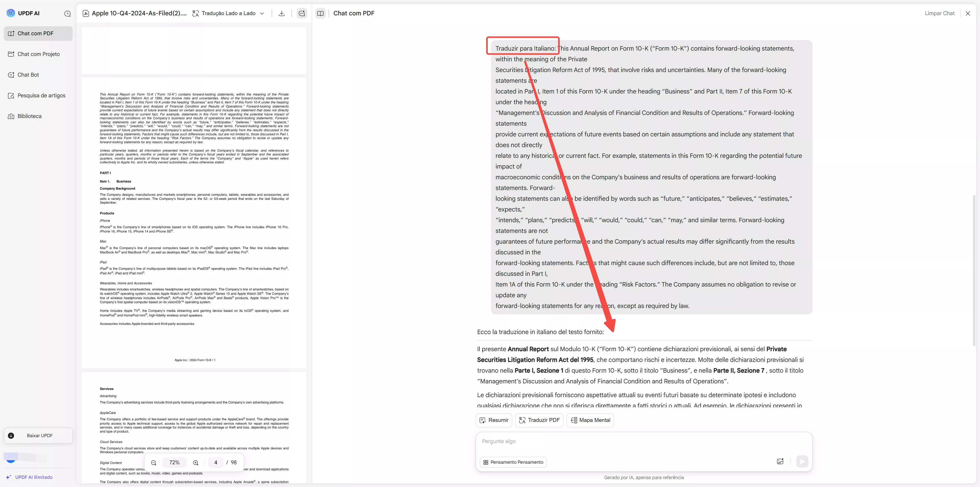Image resolution: width=980 pixels, height=487 pixels.
Task: Click the Pergunte algo input field
Action: click(643, 441)
